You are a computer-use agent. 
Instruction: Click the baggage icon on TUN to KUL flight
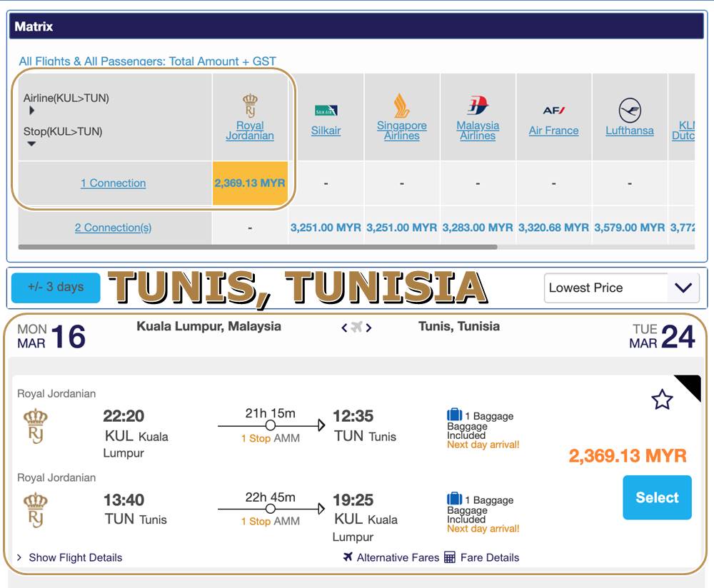(454, 499)
